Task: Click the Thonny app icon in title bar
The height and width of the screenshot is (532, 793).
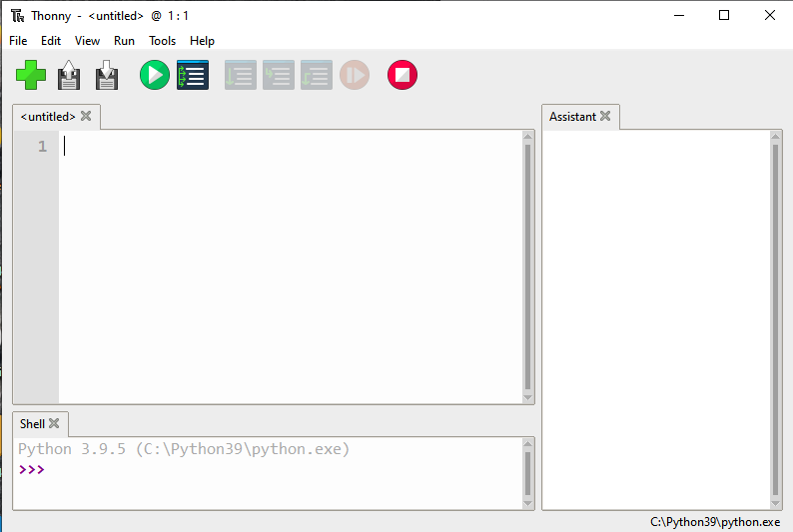Action: [18, 16]
